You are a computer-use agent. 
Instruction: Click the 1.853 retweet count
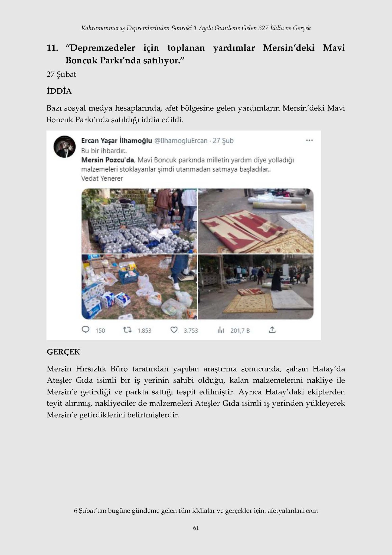tap(144, 331)
